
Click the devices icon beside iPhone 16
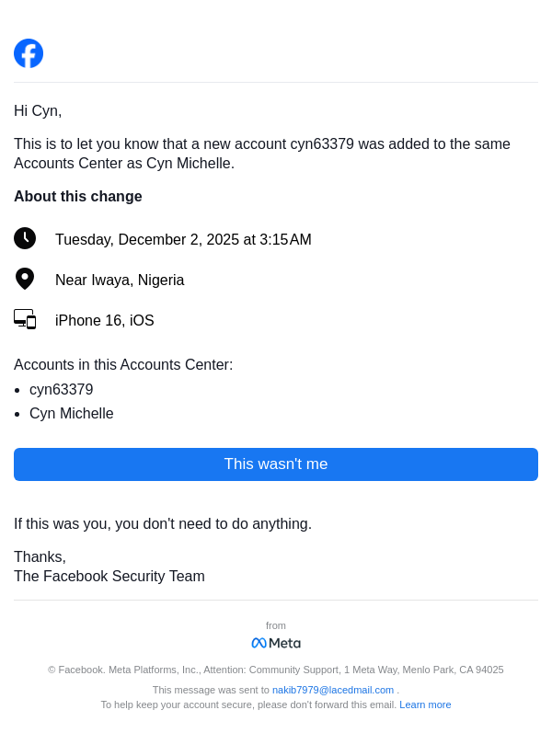(25, 319)
